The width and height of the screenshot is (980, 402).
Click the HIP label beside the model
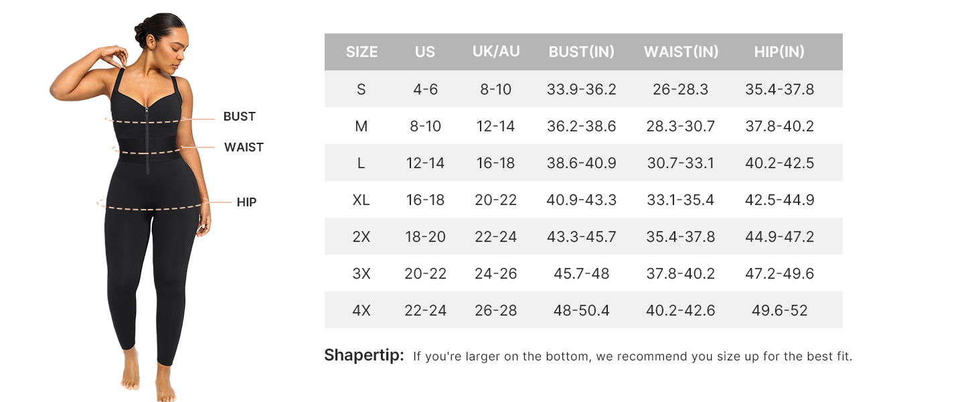click(246, 202)
